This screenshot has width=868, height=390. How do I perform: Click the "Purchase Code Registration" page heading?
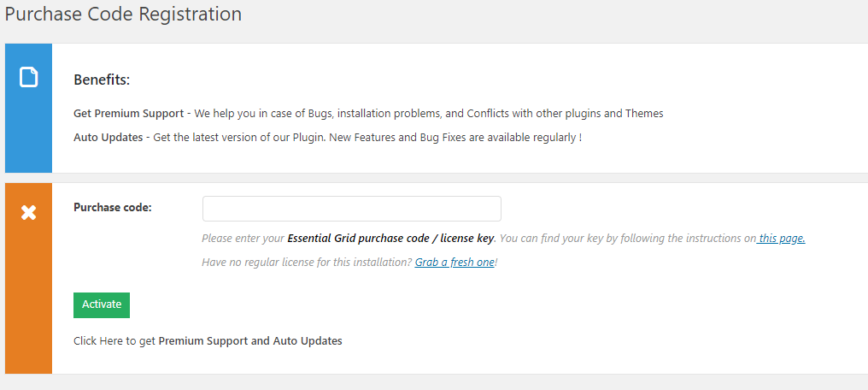123,14
